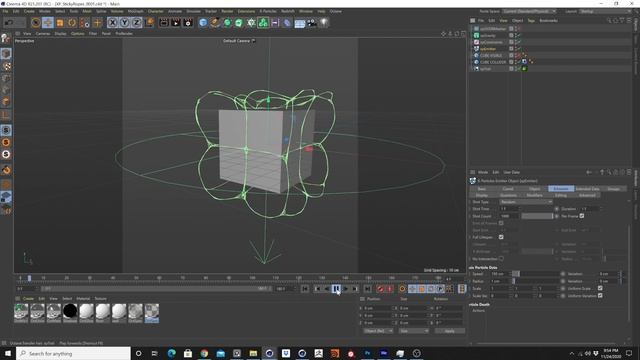640x360 pixels.
Task: Click the Speed slider in Particle Data
Action: point(535,274)
